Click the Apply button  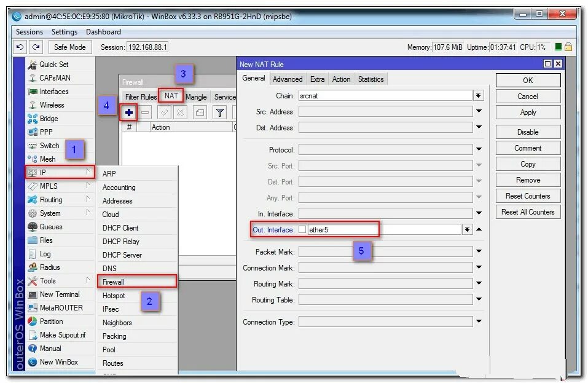[x=528, y=113]
